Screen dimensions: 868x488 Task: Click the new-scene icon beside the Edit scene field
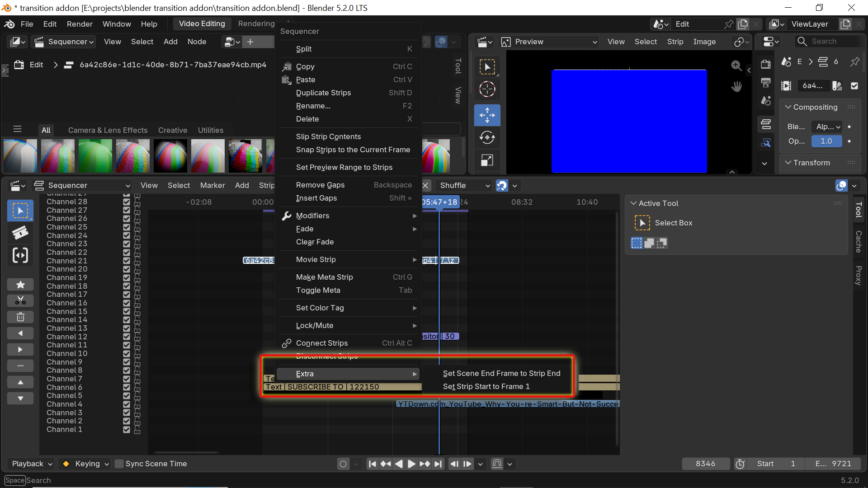[743, 24]
